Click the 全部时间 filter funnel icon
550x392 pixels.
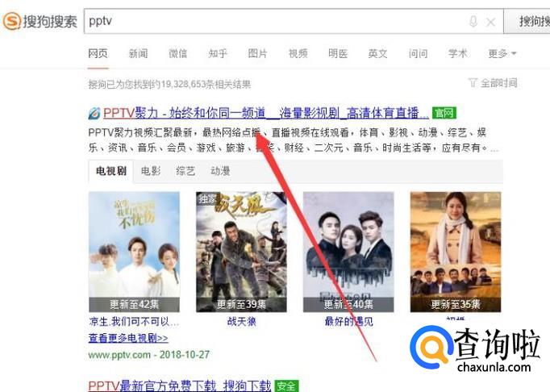coord(473,83)
